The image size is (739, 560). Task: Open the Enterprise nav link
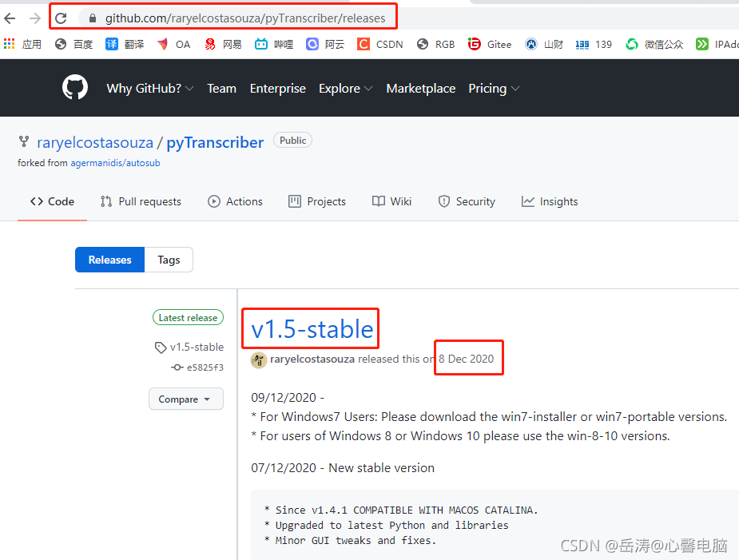277,88
